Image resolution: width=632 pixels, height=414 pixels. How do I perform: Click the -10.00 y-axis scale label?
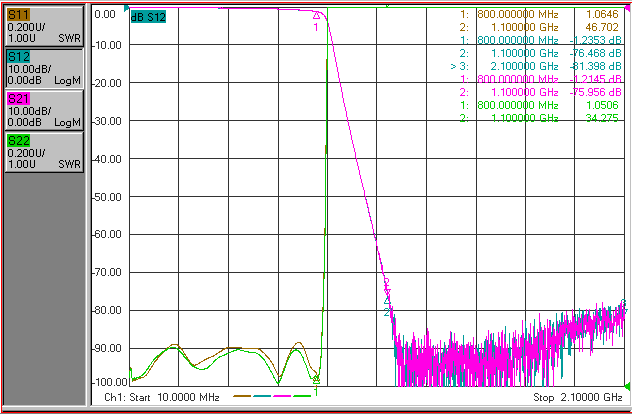click(x=107, y=45)
